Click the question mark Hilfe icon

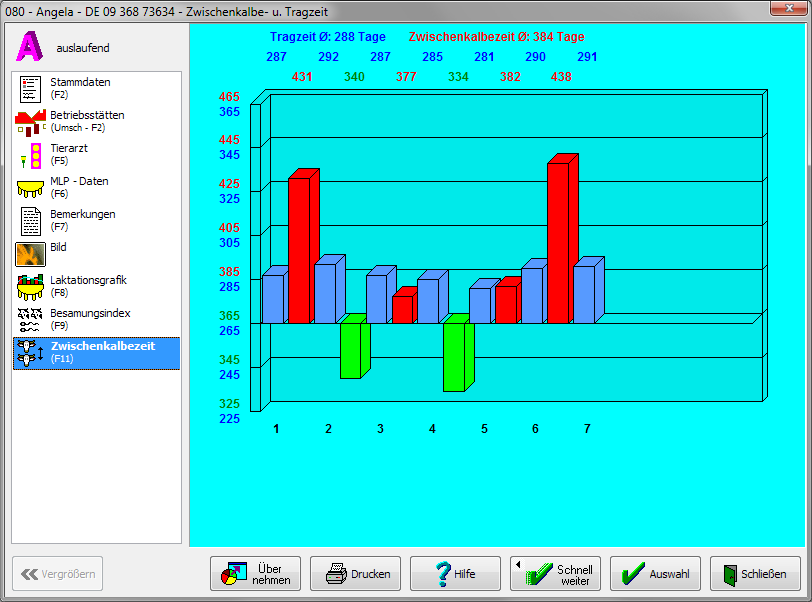[443, 574]
